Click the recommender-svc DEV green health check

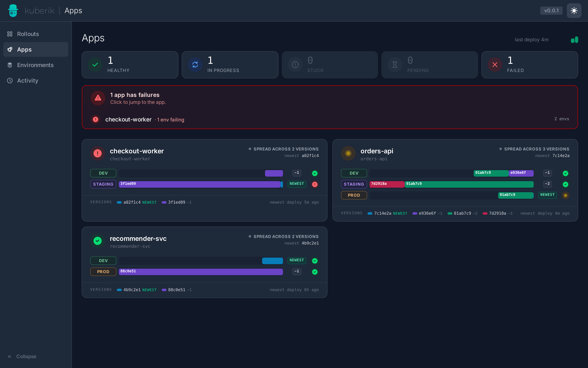tap(315, 261)
